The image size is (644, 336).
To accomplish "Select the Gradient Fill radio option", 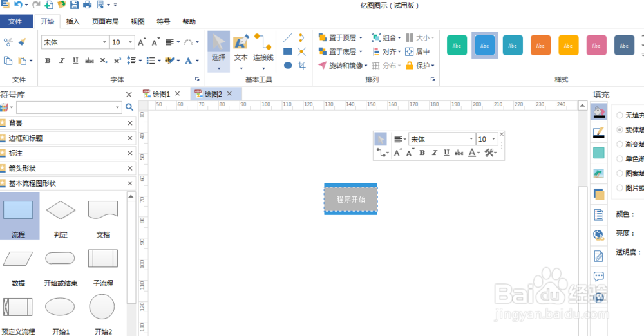I will [x=620, y=144].
